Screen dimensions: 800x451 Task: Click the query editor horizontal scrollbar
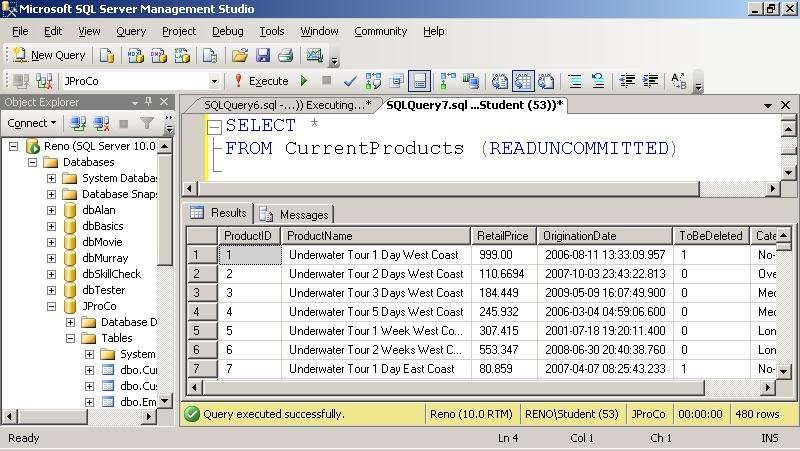[x=448, y=189]
